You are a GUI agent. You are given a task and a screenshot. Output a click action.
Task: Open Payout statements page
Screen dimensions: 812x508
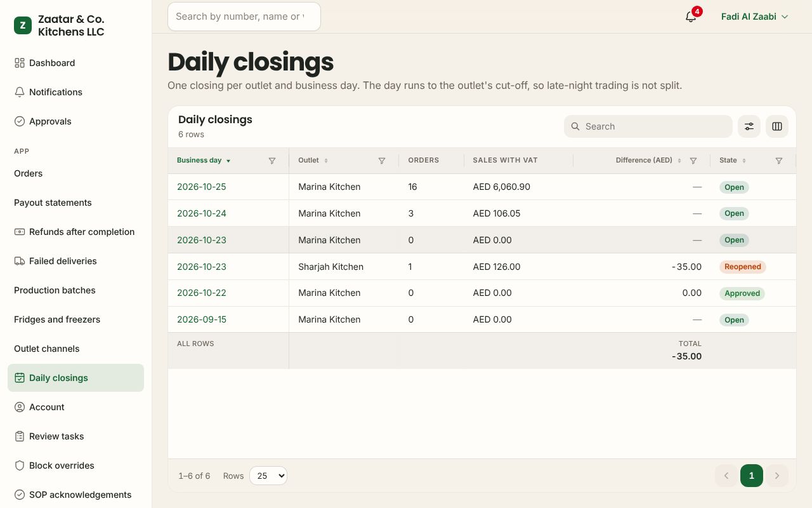75,203
